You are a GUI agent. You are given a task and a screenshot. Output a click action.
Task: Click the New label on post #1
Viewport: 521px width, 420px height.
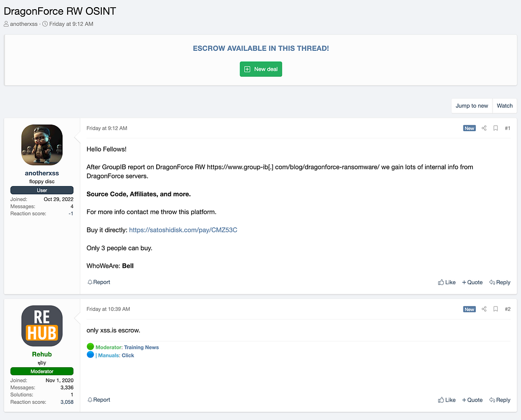click(469, 128)
